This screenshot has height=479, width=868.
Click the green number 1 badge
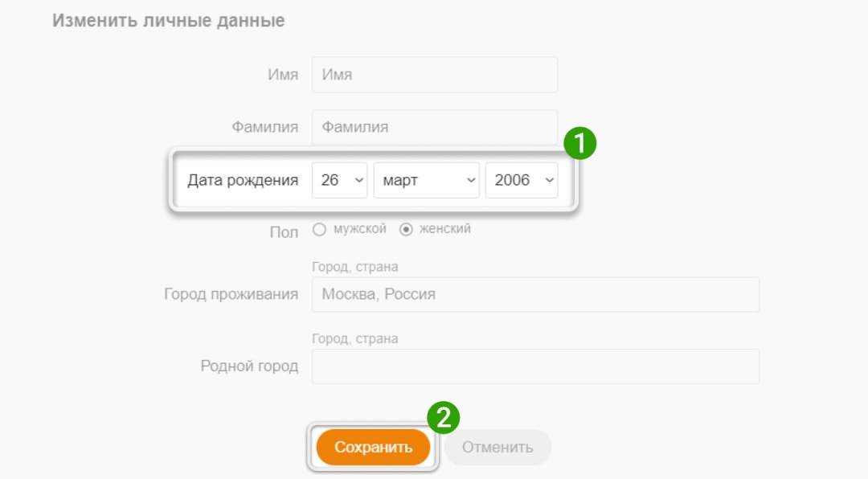point(579,143)
